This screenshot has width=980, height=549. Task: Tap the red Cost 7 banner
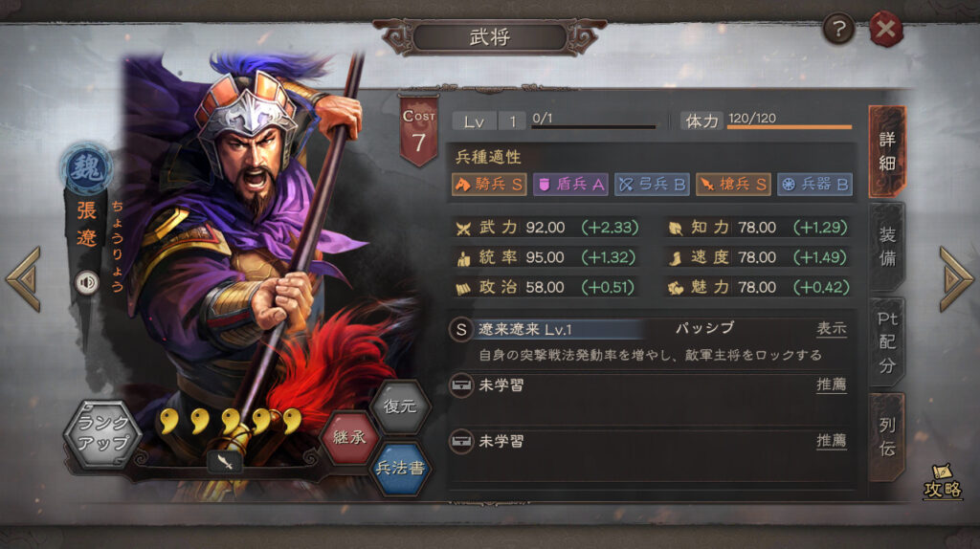[x=418, y=132]
